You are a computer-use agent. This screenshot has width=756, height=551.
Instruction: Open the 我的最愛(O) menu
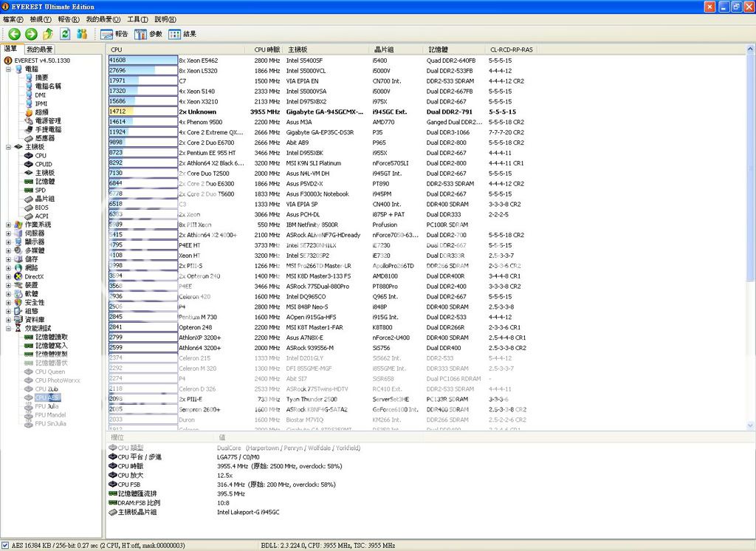103,19
